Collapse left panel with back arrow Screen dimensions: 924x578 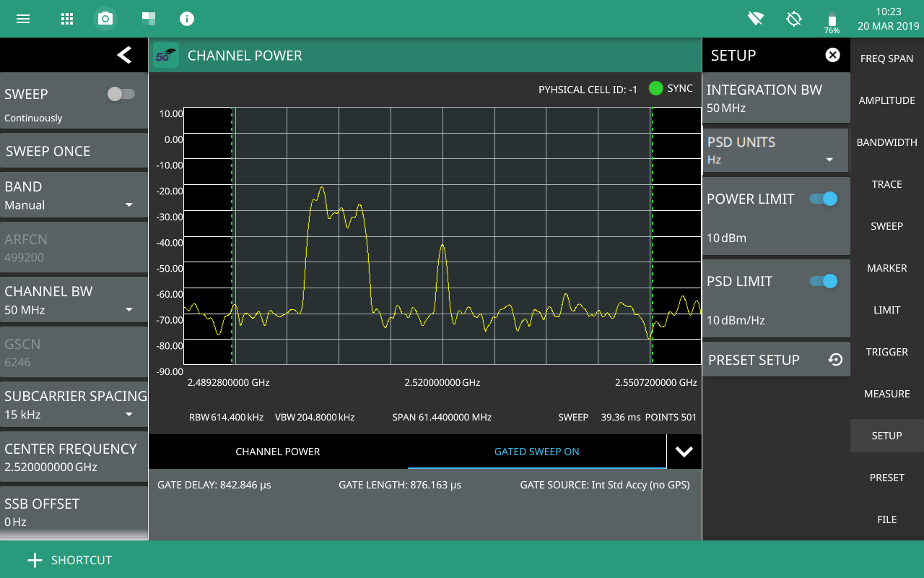tap(124, 55)
